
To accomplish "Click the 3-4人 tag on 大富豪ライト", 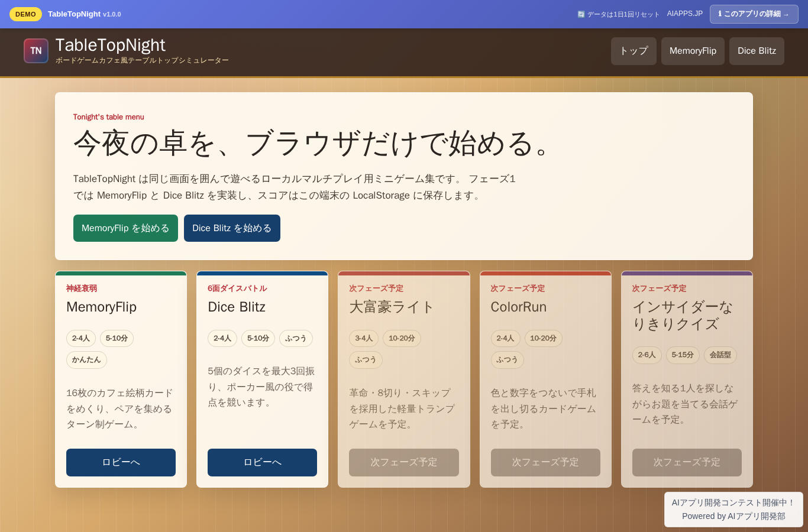I will [364, 339].
